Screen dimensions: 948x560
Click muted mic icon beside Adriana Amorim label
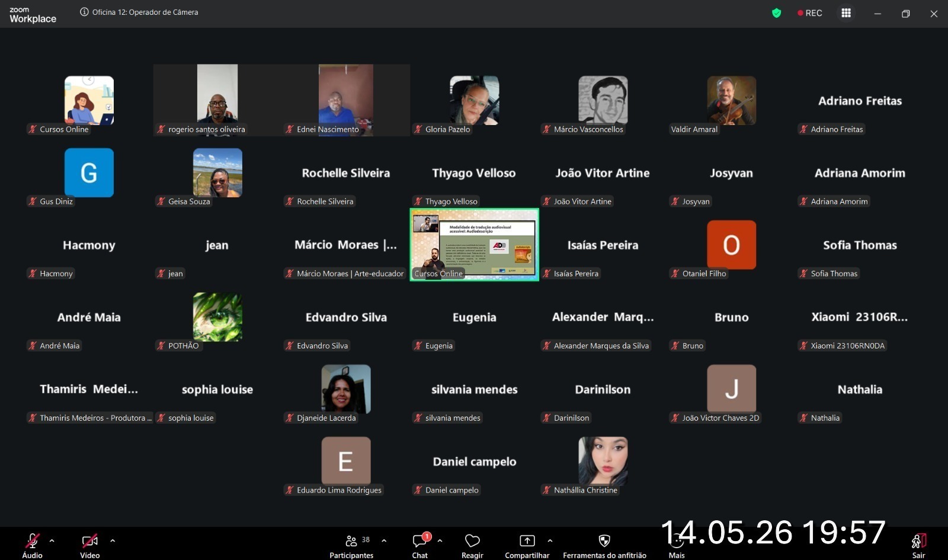click(x=803, y=201)
